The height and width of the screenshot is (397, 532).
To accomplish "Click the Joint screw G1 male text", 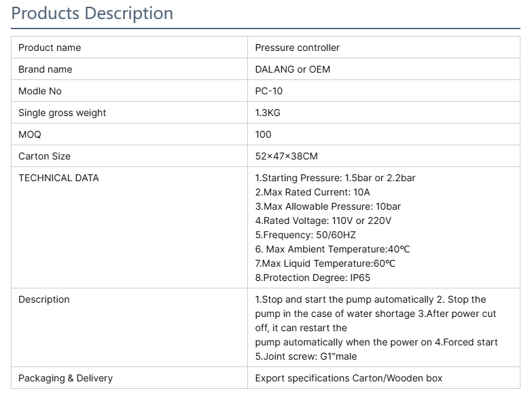I will click(x=306, y=356).
